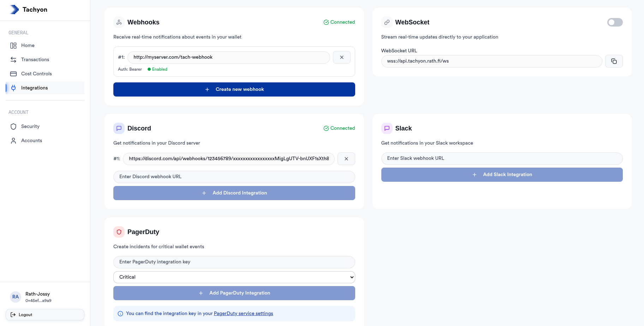
Task: Click the PagerDuty shield icon
Action: 119,232
